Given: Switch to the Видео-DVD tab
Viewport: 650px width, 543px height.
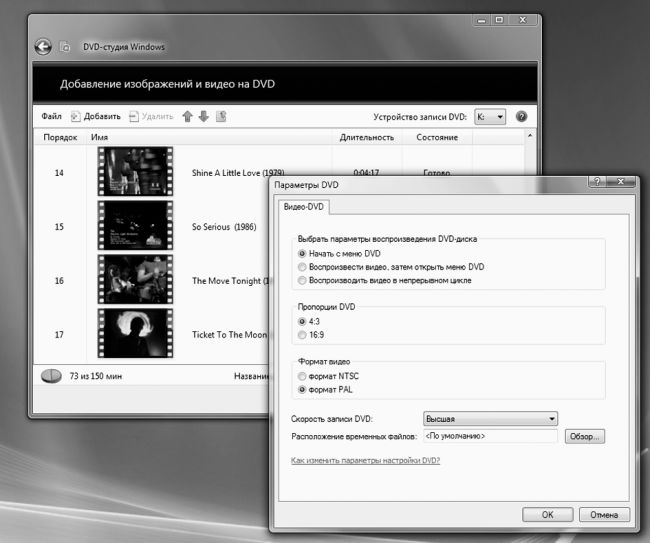Looking at the screenshot, I should tap(303, 207).
